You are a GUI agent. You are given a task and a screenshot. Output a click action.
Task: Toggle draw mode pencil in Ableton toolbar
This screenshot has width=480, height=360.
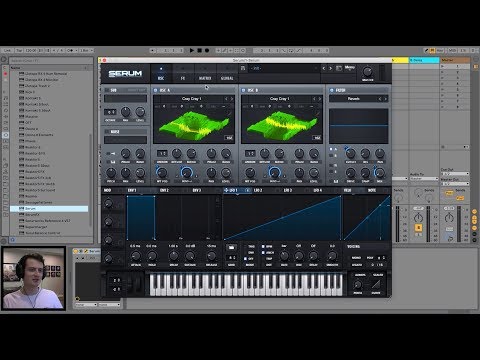426,50
